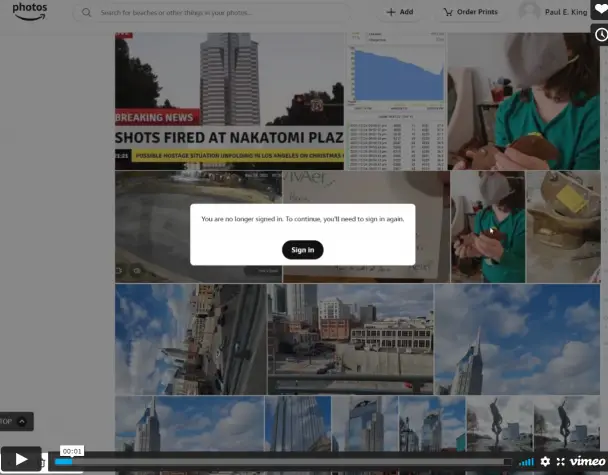Click the sign-in expired message text
The image size is (608, 475).
(302, 219)
